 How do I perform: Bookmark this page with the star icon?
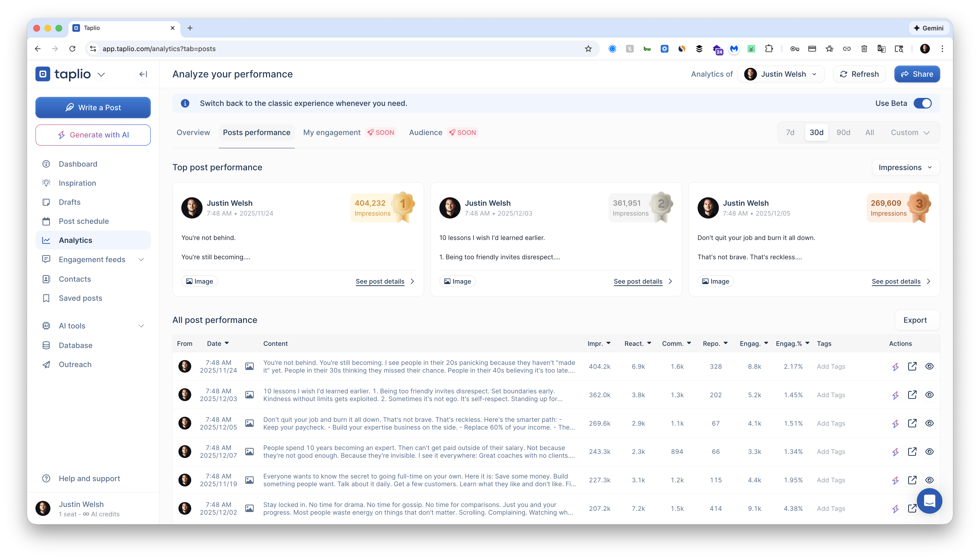pyautogui.click(x=588, y=49)
